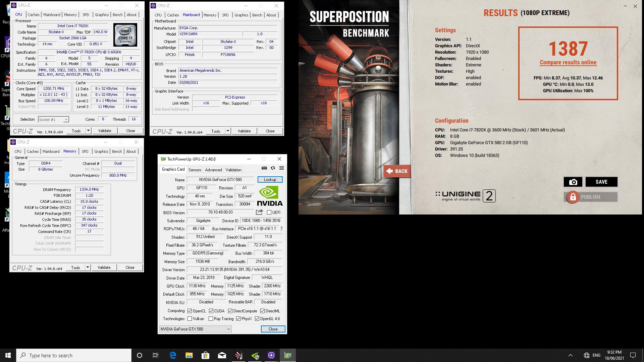Toggle the PhysX checkbox
Viewport: 644px width, 362px height.
(x=238, y=319)
